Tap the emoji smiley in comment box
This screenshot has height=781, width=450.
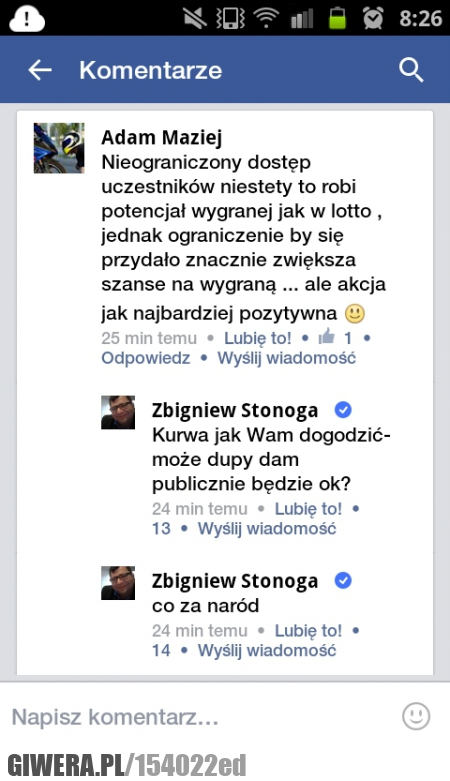[416, 716]
